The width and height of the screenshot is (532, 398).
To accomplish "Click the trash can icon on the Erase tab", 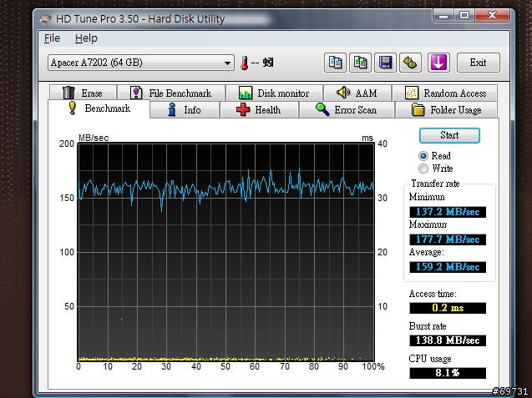I will tap(68, 93).
